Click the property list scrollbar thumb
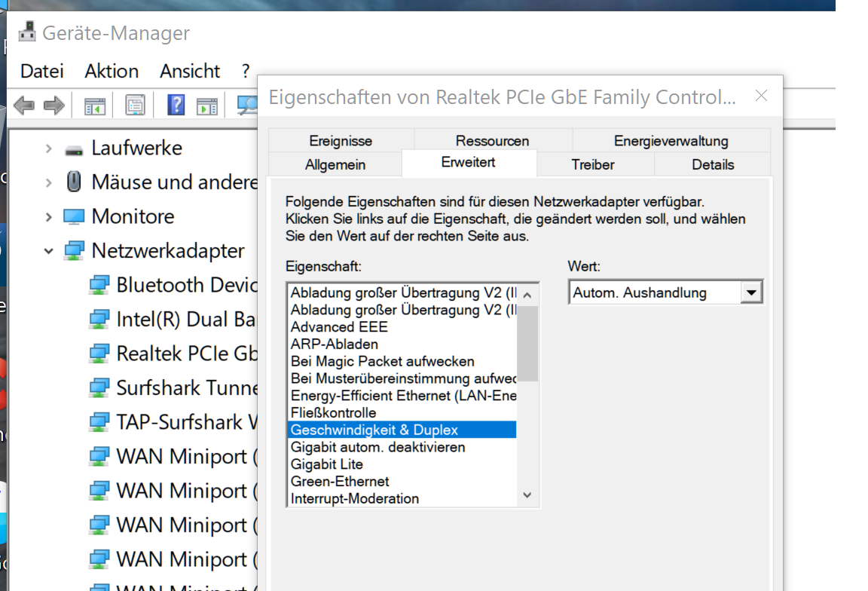The height and width of the screenshot is (591, 868). pos(527,344)
